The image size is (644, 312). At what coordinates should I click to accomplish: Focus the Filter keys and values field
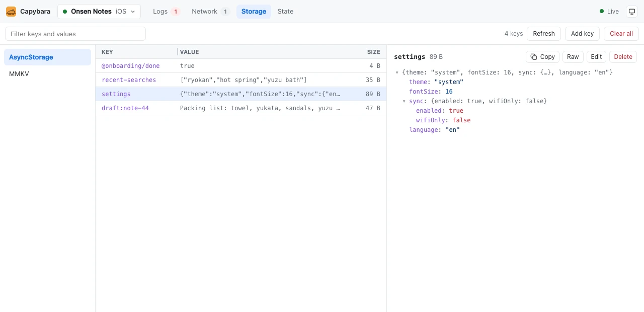coord(75,34)
